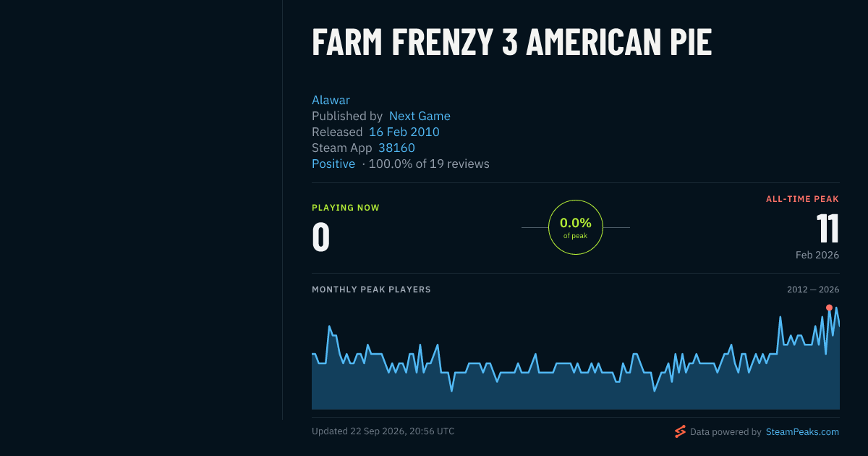Click the Updated 22 Sep 2026 timestamp
Screen dimensions: 868x456
(x=383, y=431)
